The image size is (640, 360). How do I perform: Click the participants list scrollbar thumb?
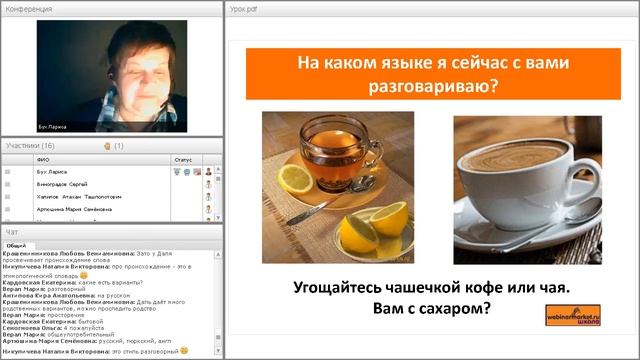pos(218,179)
